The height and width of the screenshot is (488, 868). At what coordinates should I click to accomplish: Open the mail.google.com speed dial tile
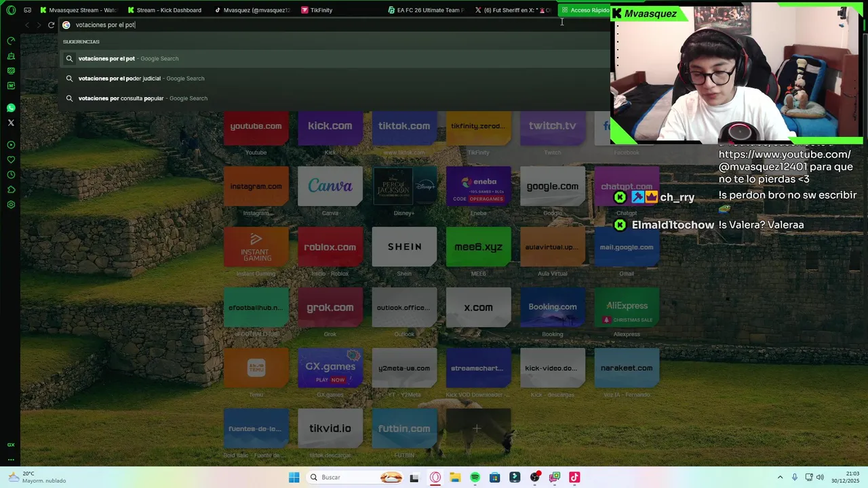click(627, 247)
